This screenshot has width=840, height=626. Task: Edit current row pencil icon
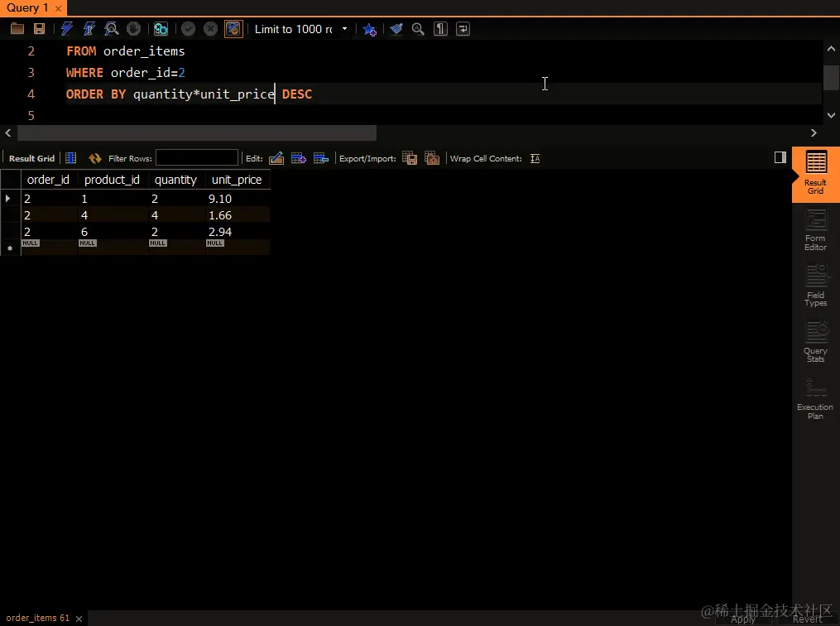coord(276,158)
